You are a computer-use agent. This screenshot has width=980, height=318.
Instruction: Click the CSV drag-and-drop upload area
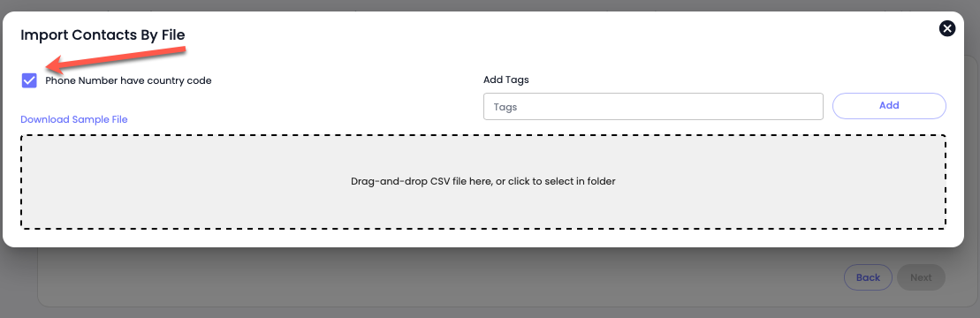pos(483,182)
